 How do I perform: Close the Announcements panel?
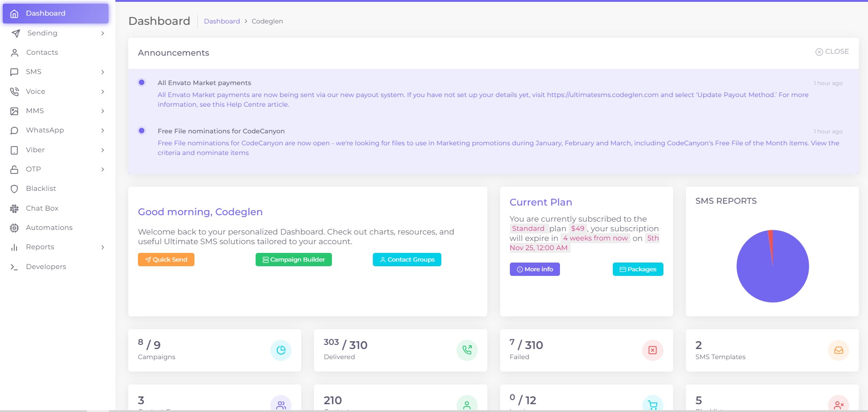pos(832,51)
